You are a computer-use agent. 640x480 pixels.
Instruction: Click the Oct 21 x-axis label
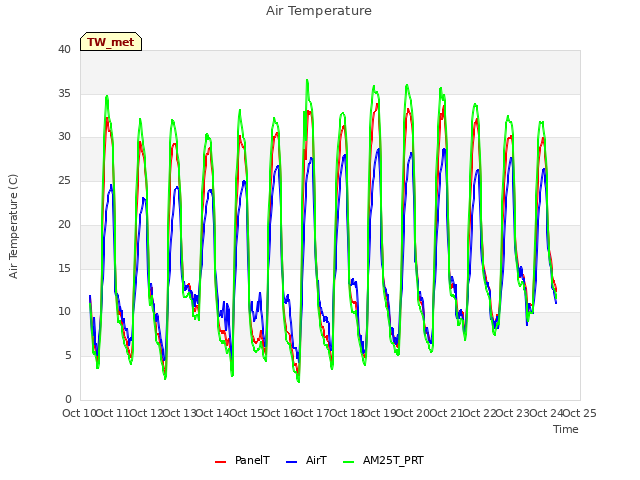(x=446, y=413)
